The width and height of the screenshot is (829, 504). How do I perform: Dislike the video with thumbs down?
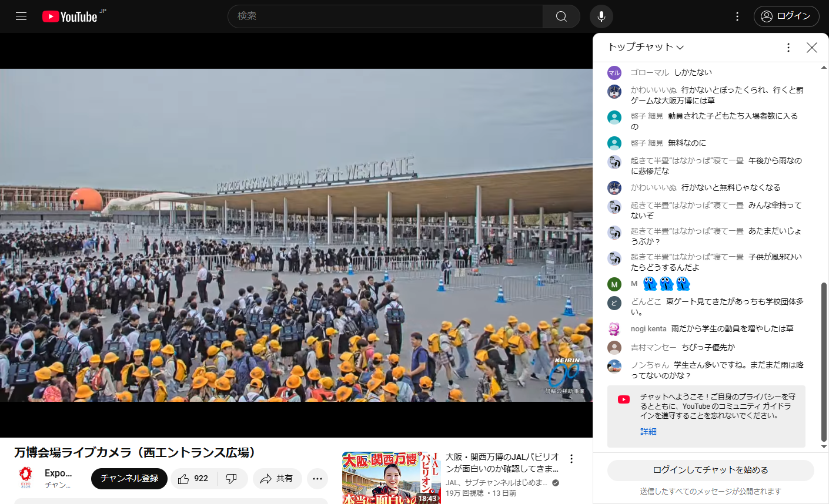tap(232, 479)
